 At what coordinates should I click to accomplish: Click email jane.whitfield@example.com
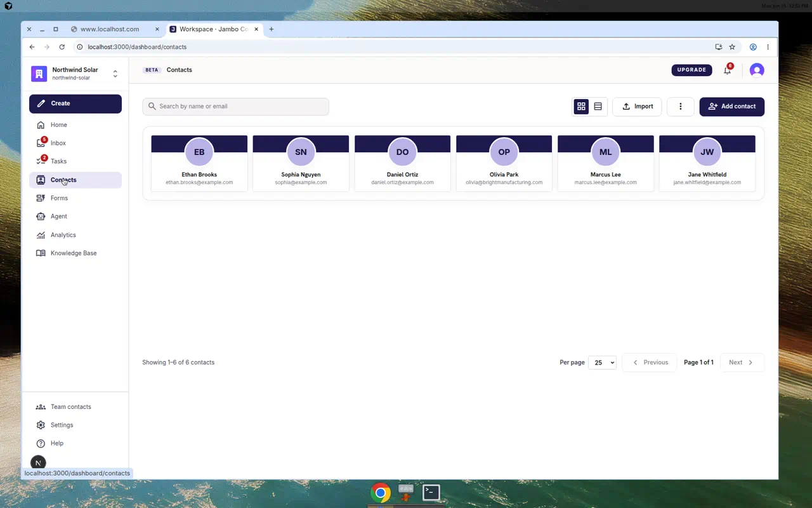coord(707,182)
